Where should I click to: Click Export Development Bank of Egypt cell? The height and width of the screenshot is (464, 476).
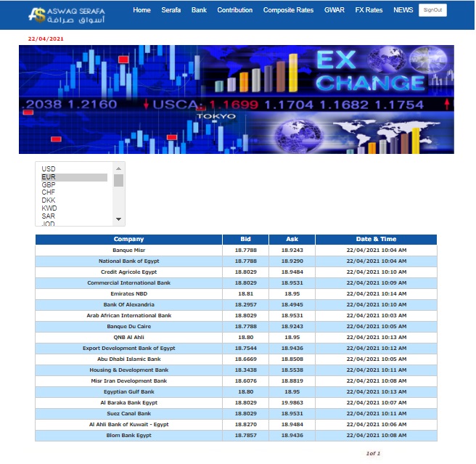pyautogui.click(x=128, y=349)
